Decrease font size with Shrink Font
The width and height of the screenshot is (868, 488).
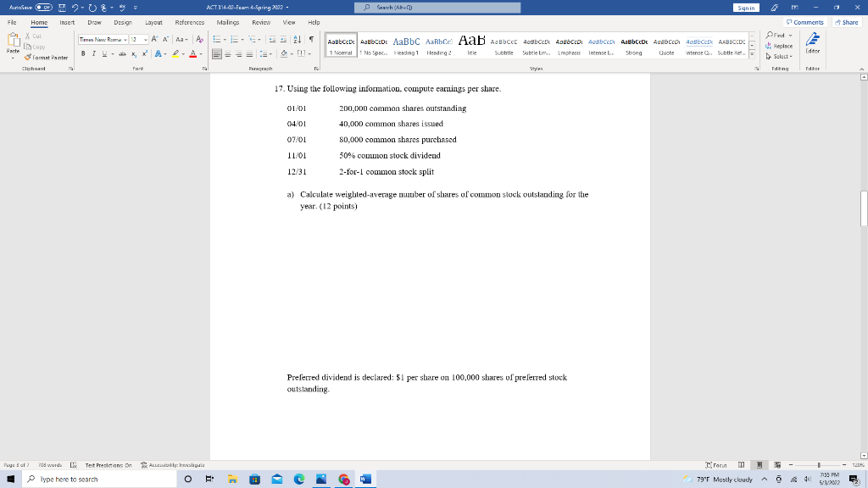coord(165,39)
